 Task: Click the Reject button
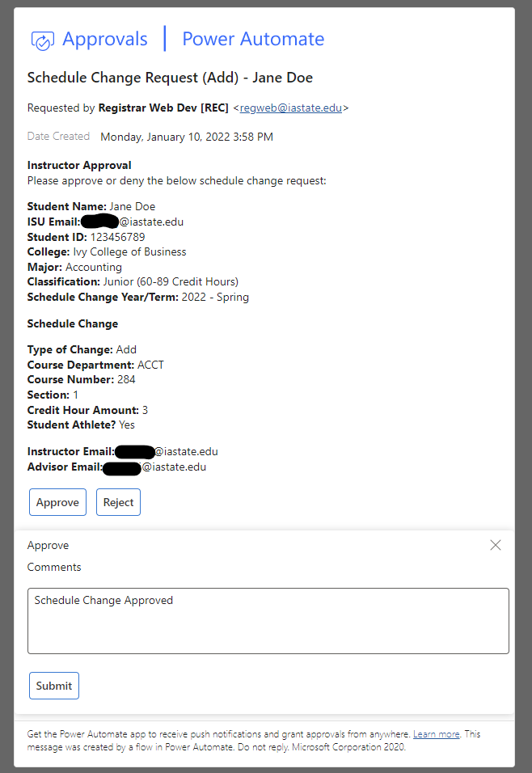(118, 502)
